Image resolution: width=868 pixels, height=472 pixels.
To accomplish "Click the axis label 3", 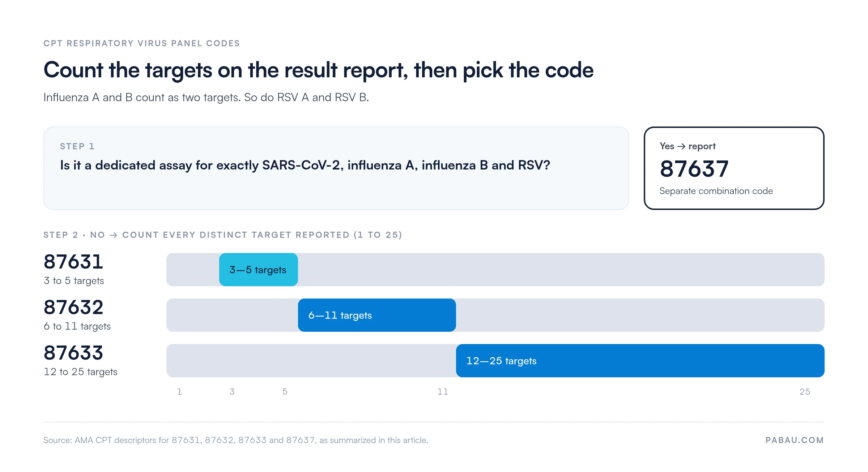I will pos(232,392).
